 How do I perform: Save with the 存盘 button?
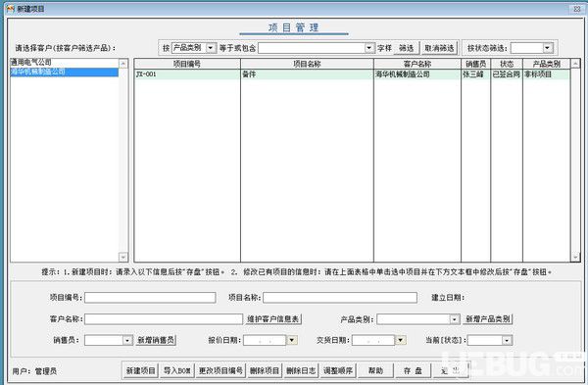(x=413, y=370)
